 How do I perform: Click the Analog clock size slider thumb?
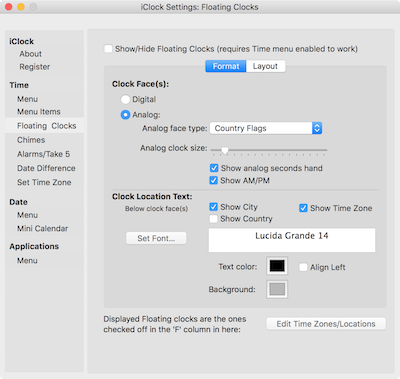click(x=225, y=151)
